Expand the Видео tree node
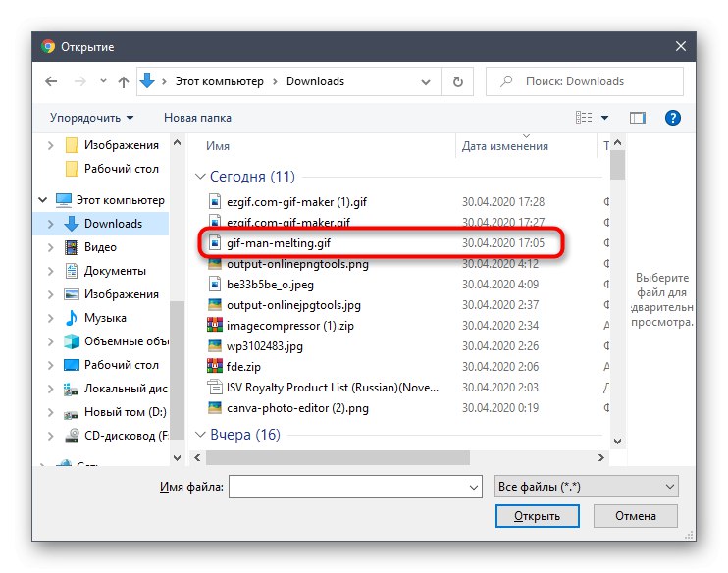Screen dimensions: 728x573 click(x=51, y=247)
